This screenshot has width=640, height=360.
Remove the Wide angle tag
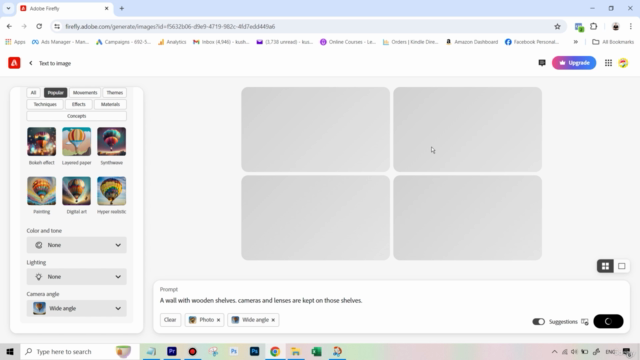tap(273, 320)
